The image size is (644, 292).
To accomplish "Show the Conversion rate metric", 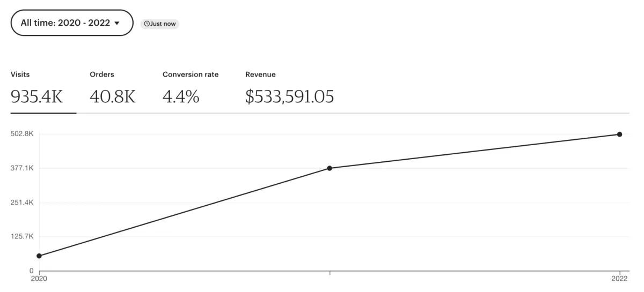I will tap(191, 74).
